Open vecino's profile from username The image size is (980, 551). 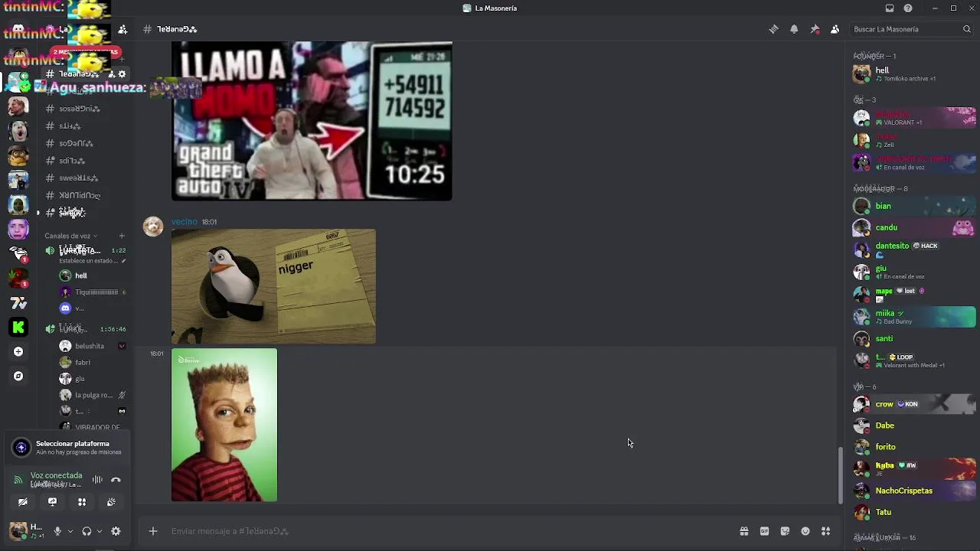pyautogui.click(x=184, y=222)
